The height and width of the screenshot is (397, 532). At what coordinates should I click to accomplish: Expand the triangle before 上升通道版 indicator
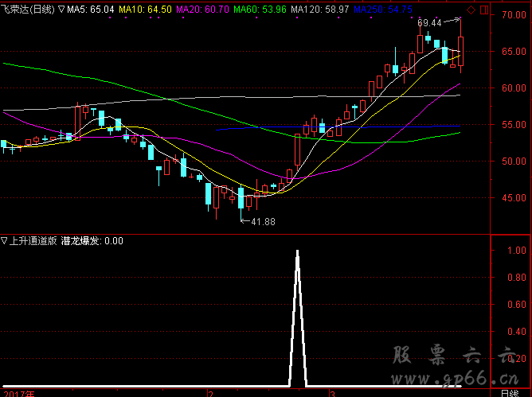pos(4,241)
